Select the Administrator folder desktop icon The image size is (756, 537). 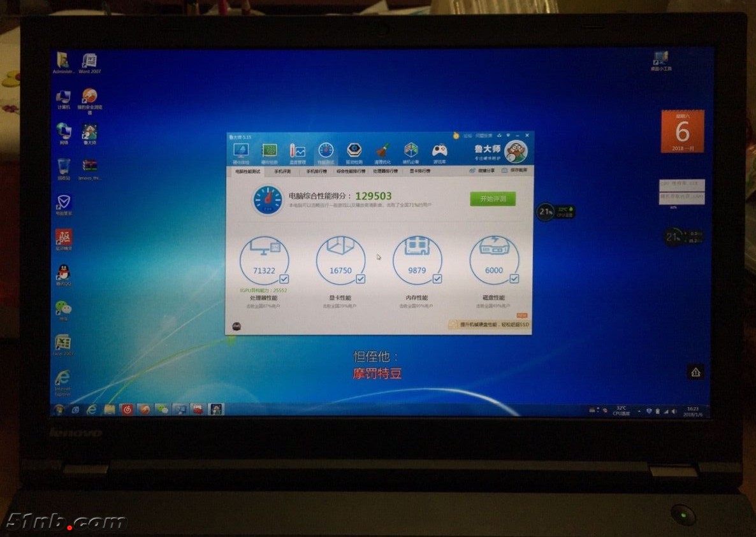pos(63,64)
